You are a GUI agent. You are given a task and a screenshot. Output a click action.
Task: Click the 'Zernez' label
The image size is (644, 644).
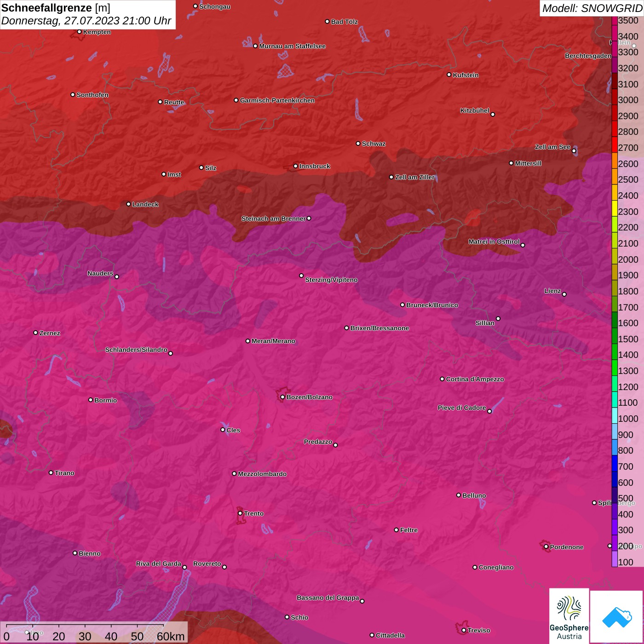point(50,333)
